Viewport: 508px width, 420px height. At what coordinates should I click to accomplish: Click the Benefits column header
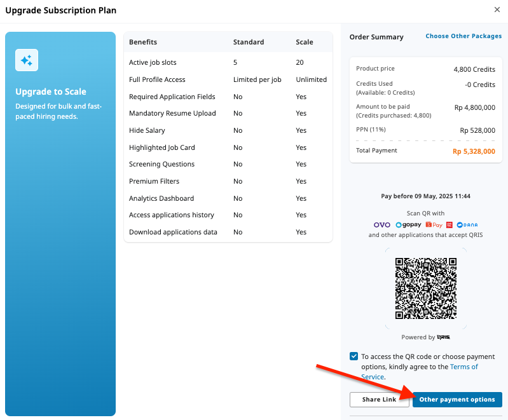pyautogui.click(x=143, y=42)
